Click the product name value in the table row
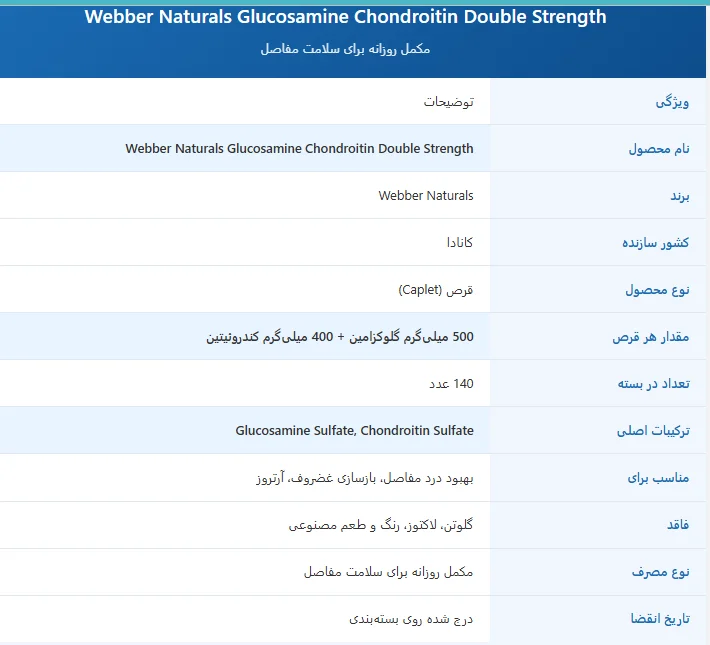The height and width of the screenshot is (645, 710). tap(299, 149)
